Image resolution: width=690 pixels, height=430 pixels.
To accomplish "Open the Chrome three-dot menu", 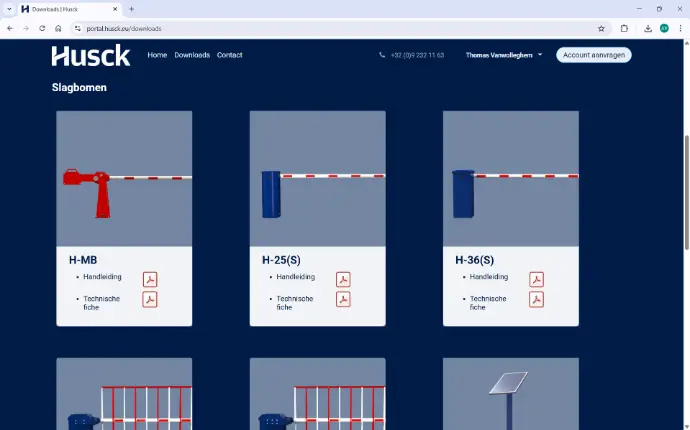I will (680, 28).
